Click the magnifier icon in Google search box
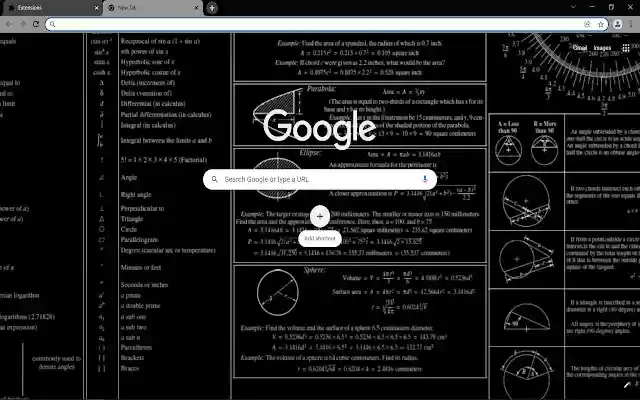This screenshot has height=400, width=640. click(215, 179)
